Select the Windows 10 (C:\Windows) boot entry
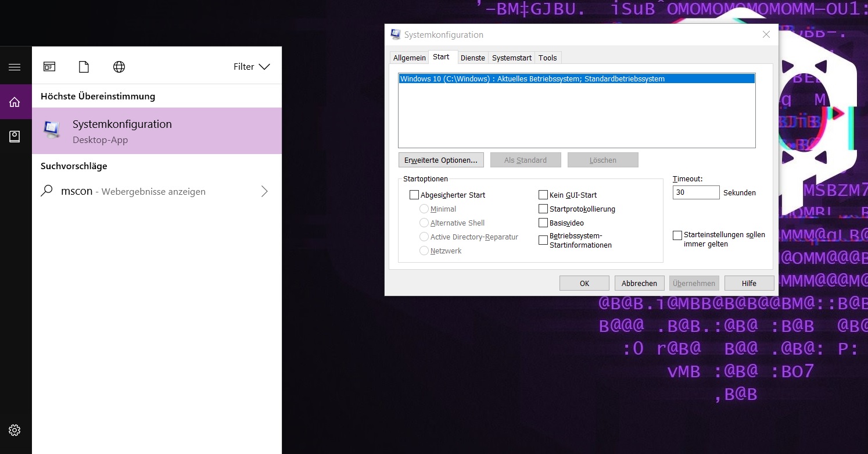 (576, 78)
